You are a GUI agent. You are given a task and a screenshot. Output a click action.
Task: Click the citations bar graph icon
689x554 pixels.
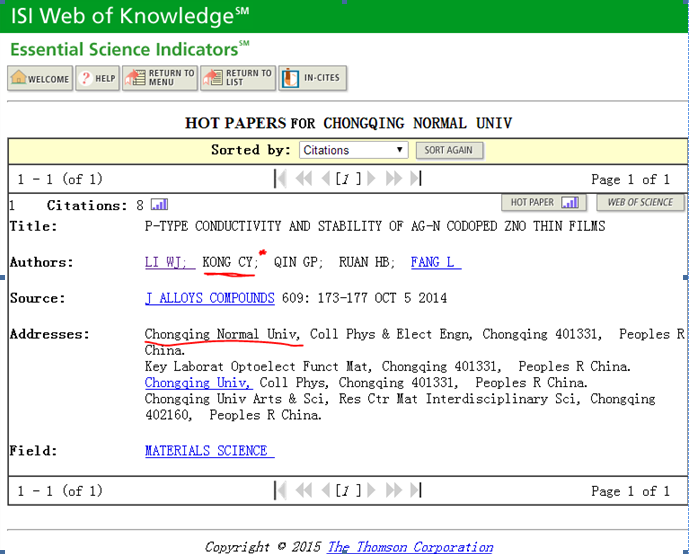pos(160,205)
